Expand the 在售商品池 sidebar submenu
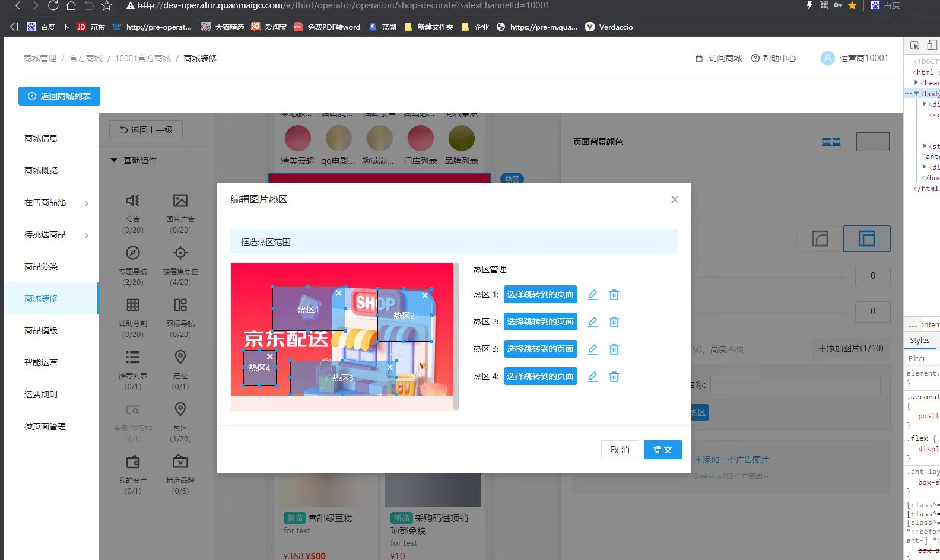Image resolution: width=940 pixels, height=560 pixels. tap(87, 203)
